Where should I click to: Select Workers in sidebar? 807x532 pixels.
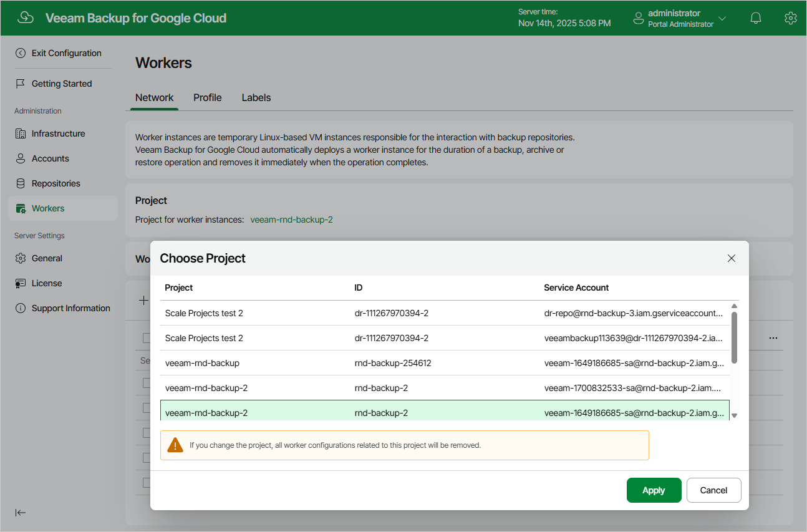click(62, 208)
